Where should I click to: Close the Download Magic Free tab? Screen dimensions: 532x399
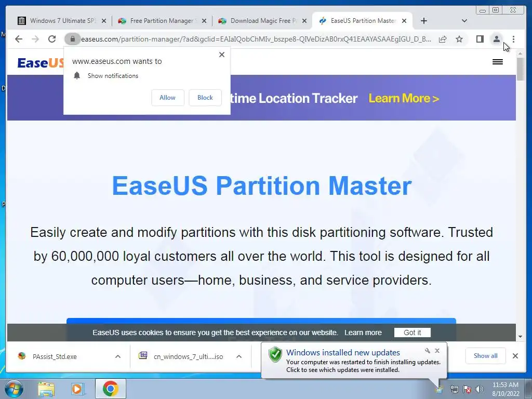click(304, 21)
